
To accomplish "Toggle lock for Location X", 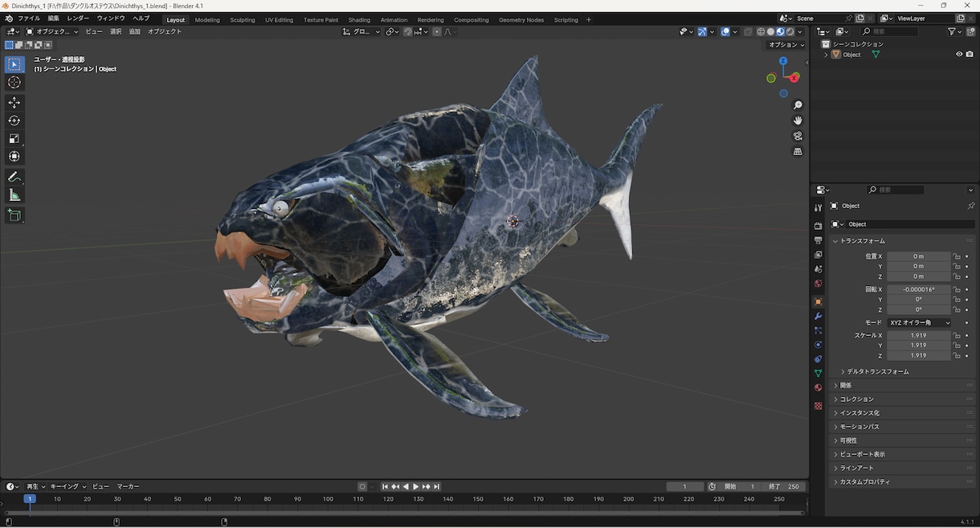I will point(957,256).
